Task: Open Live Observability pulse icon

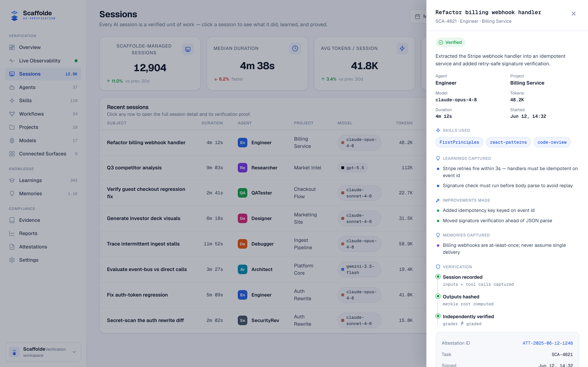Action: click(x=12, y=61)
